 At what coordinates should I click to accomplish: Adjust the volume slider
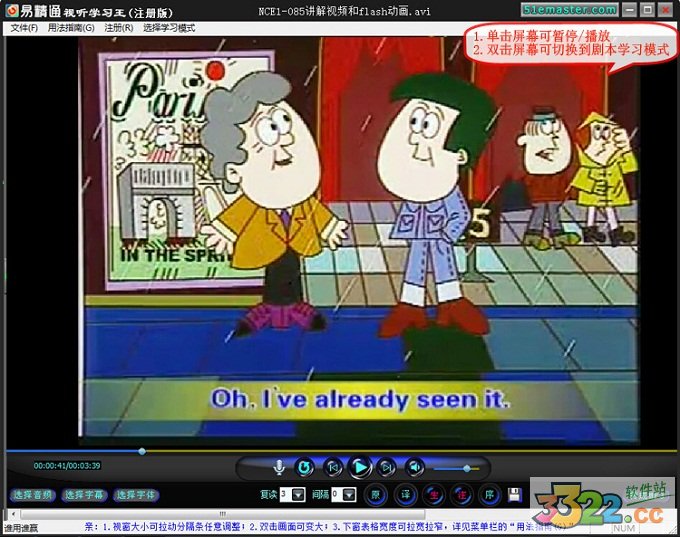tap(456, 468)
